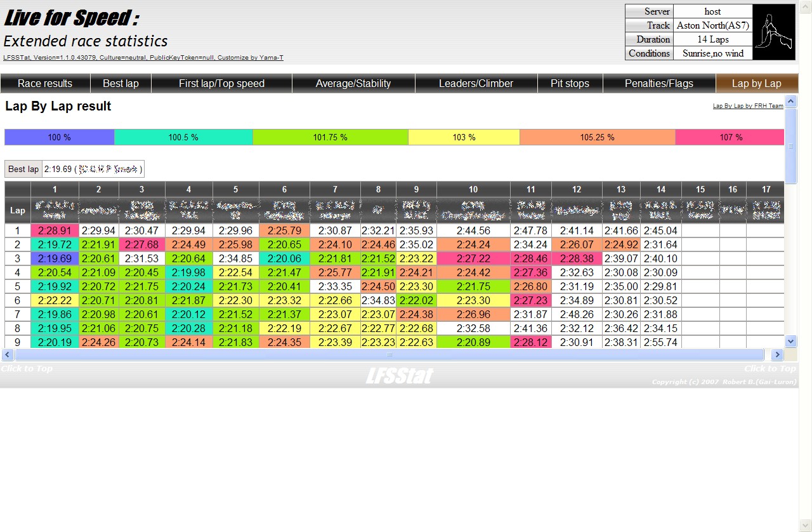Click the 'Lap By Lap result' heading
This screenshot has width=812, height=532.
tap(58, 107)
